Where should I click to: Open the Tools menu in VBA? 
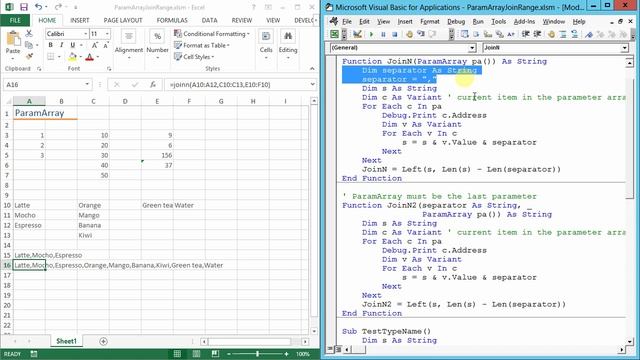point(498,22)
